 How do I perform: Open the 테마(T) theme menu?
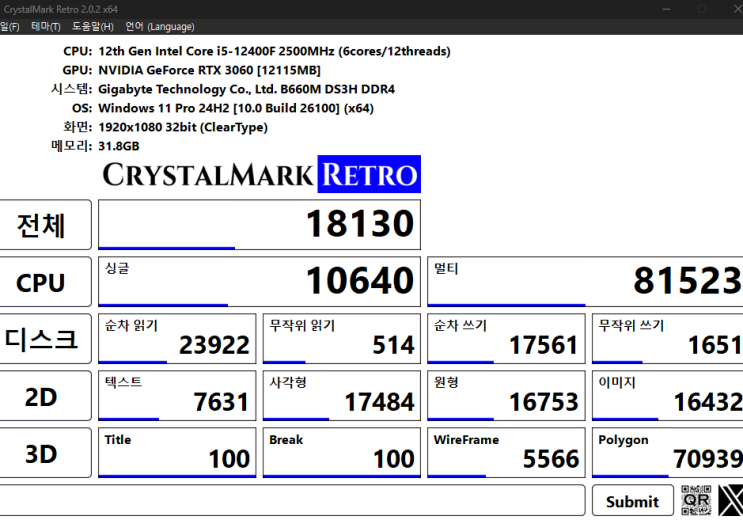(46, 27)
